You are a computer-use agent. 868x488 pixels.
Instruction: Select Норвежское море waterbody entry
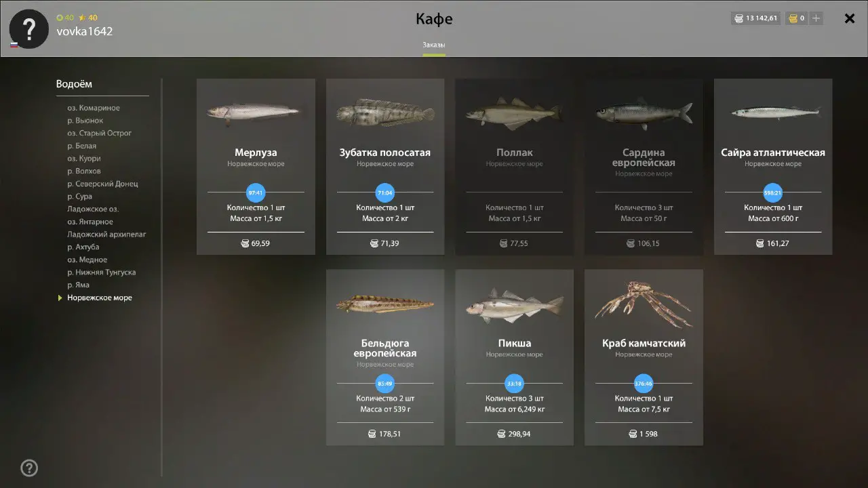click(x=100, y=298)
